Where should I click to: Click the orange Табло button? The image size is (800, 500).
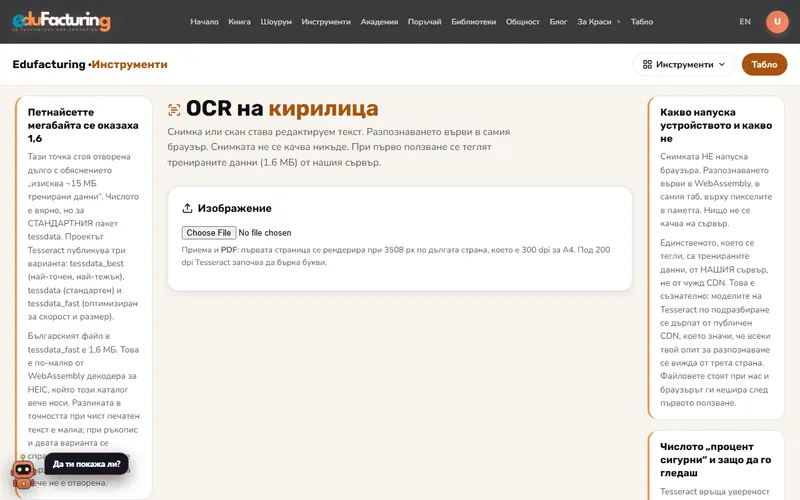(x=764, y=64)
